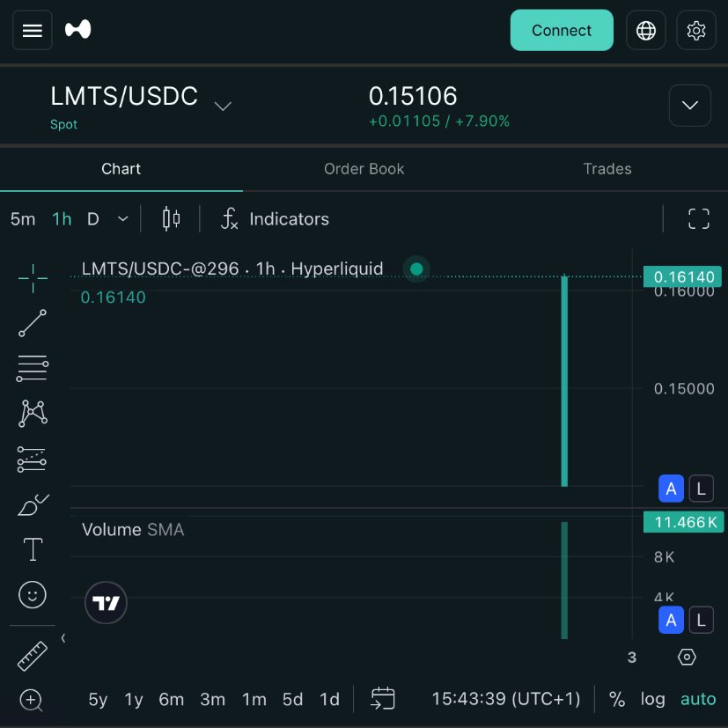The width and height of the screenshot is (728, 728).
Task: Click the green market status dot
Action: coord(416,268)
